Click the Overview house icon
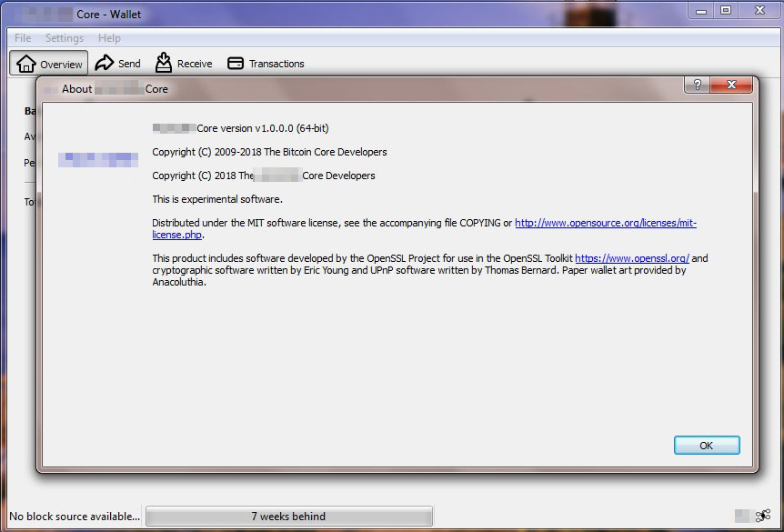The image size is (784, 532). (x=26, y=64)
